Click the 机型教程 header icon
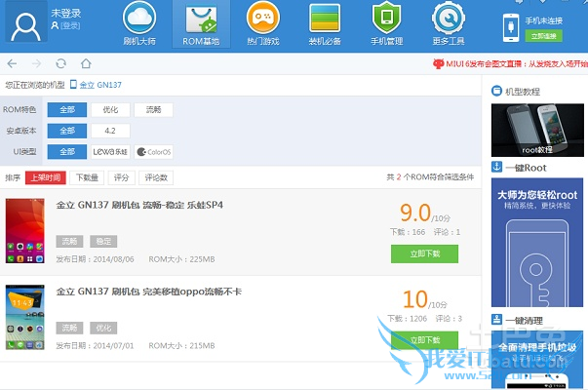588x390 pixels. coord(496,91)
